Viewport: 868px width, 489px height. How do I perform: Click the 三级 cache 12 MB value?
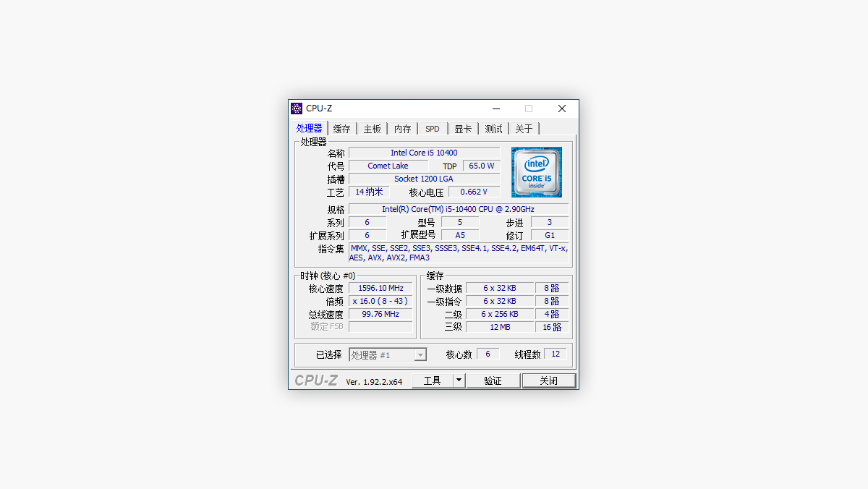click(x=500, y=327)
